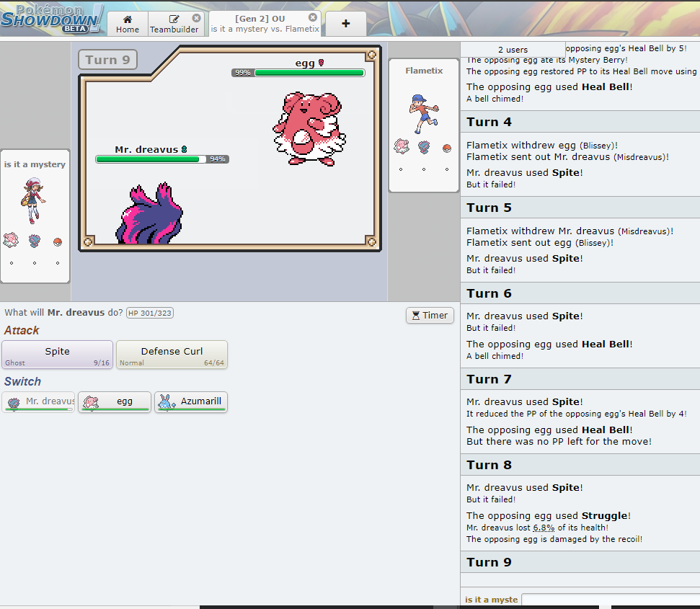Image resolution: width=700 pixels, height=609 pixels.
Task: Click the Blissey icon in Flametix's team
Action: 402,146
